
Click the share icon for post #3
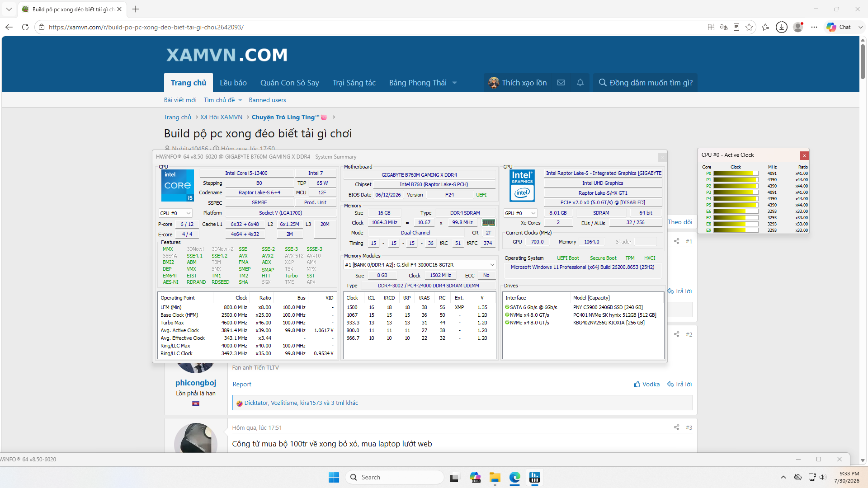click(x=676, y=427)
